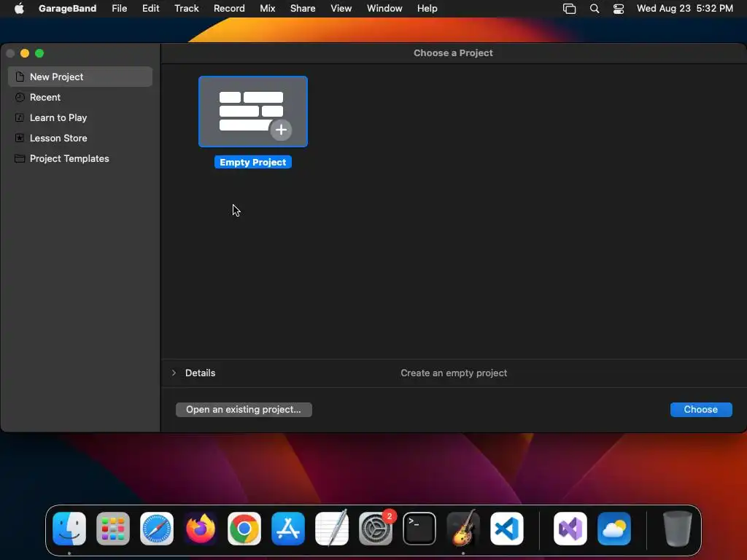
Task: Click the GarageBand guitar icon in Dock
Action: point(463,529)
